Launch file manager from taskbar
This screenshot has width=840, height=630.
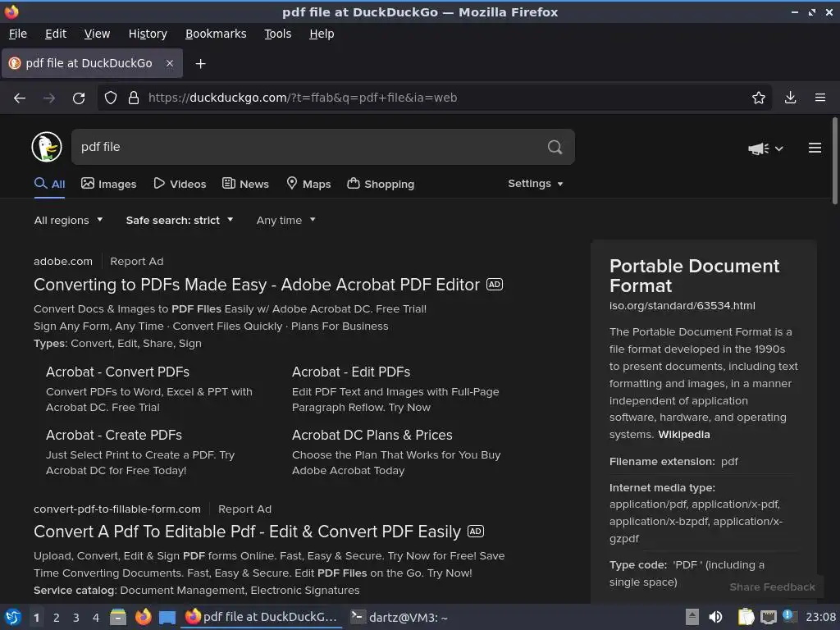[117, 617]
